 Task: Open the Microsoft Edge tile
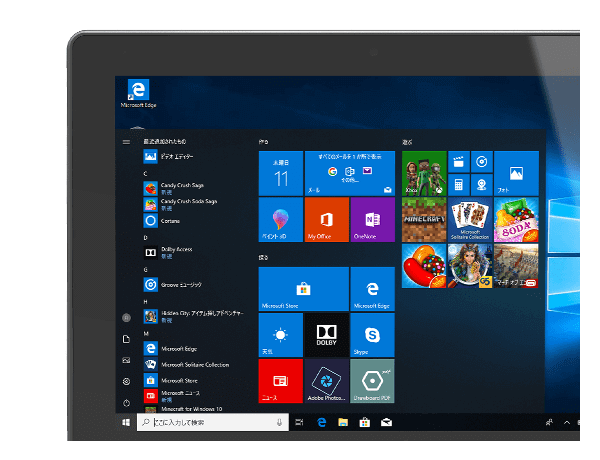pyautogui.click(x=373, y=289)
